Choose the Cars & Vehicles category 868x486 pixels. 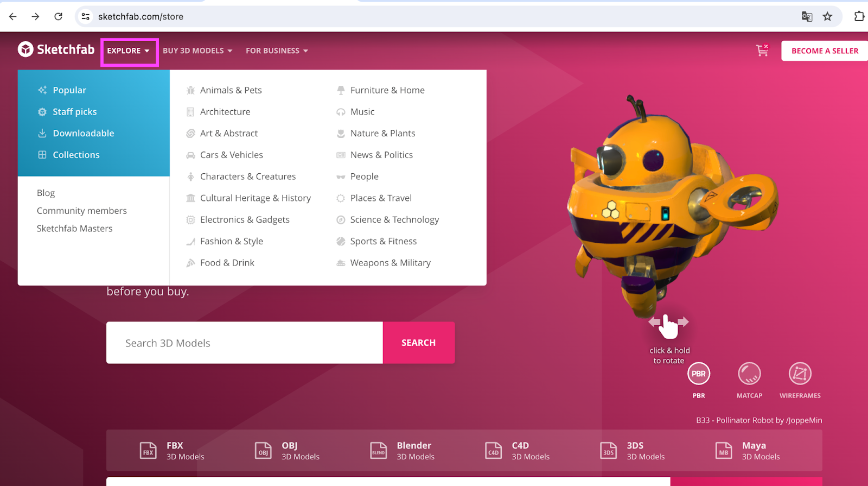coord(231,155)
